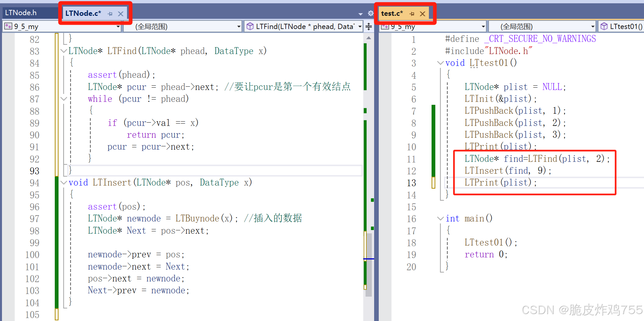
Task: Click 'LTNode* newnode = LTBuynode(x);' line
Action: [x=163, y=219]
